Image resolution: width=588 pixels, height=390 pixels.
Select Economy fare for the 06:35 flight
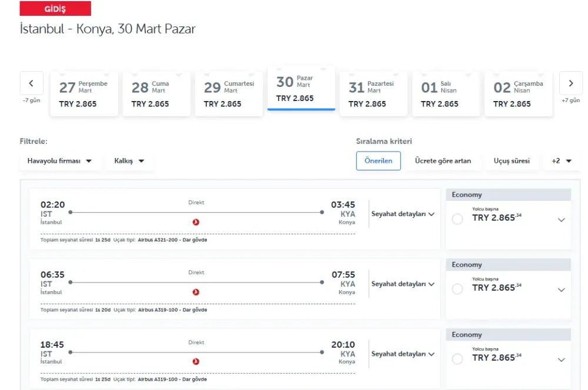tap(457, 289)
